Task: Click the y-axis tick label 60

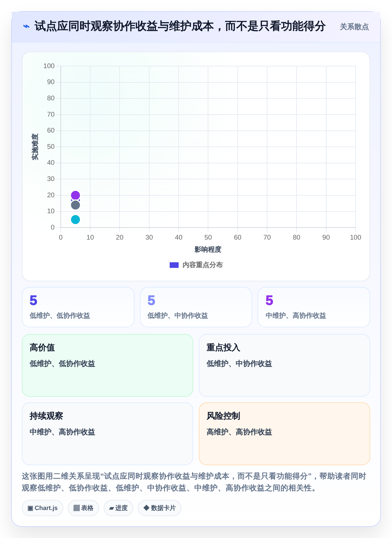Action: click(x=51, y=130)
